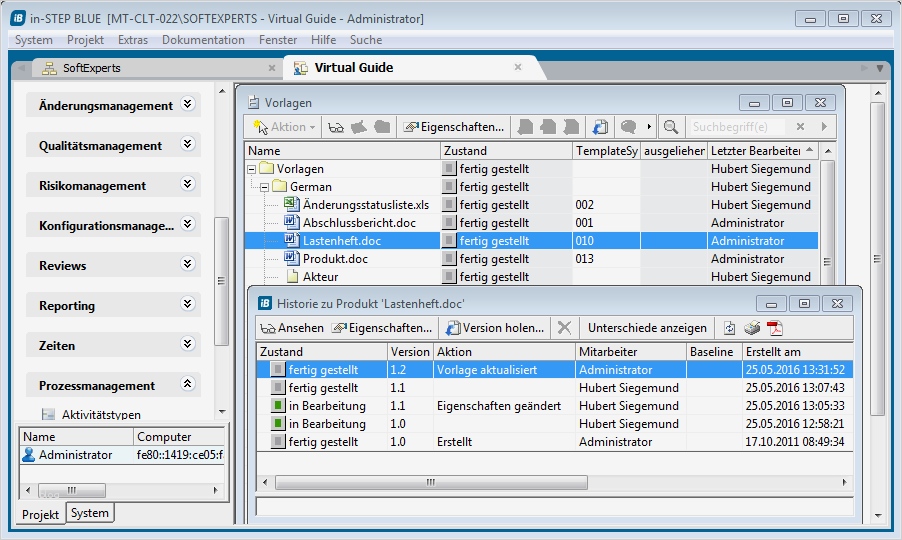
Task: Click the German folder icon in tree
Action: point(280,186)
